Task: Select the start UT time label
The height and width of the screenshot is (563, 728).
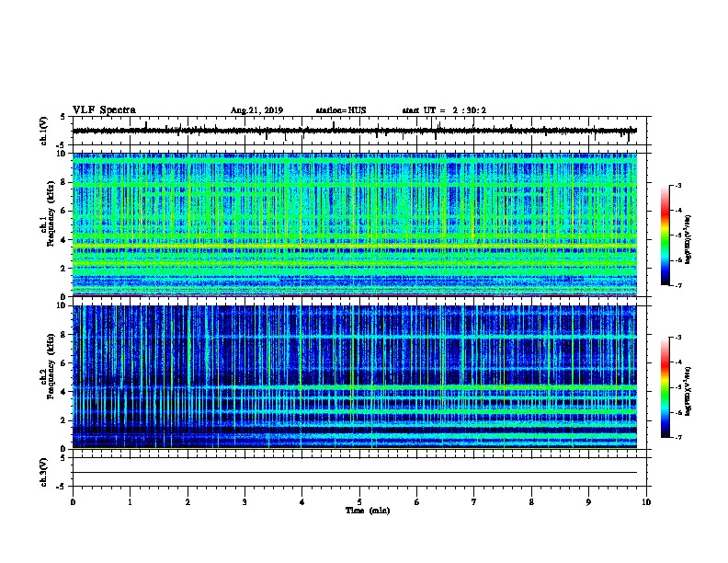Action: 444,110
